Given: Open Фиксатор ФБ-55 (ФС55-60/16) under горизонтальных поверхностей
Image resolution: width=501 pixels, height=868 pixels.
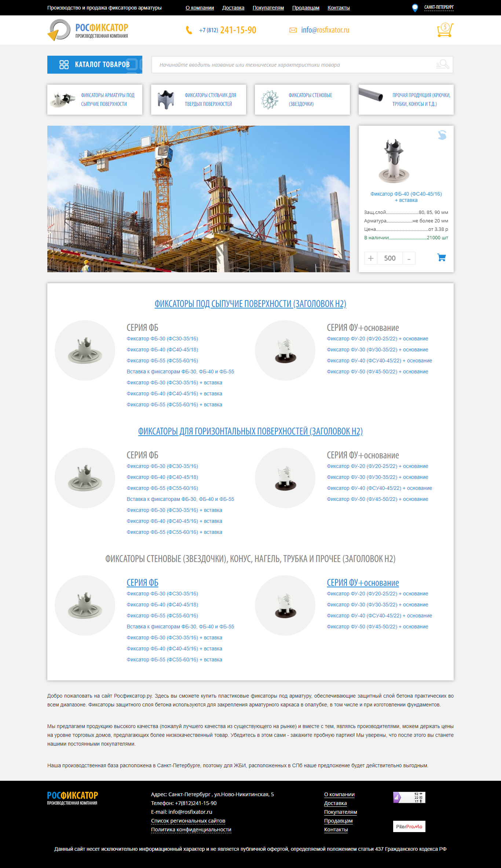Looking at the screenshot, I should pos(162,488).
